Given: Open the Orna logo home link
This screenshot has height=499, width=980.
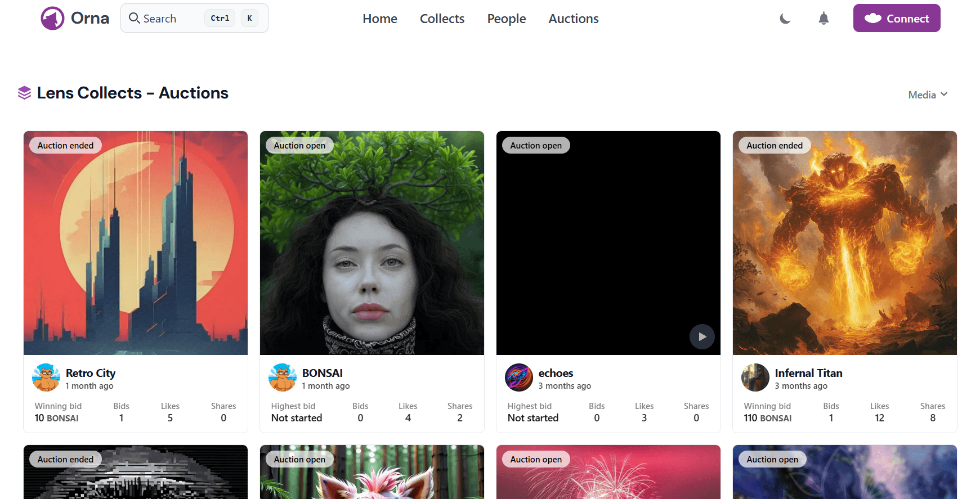Looking at the screenshot, I should point(75,19).
